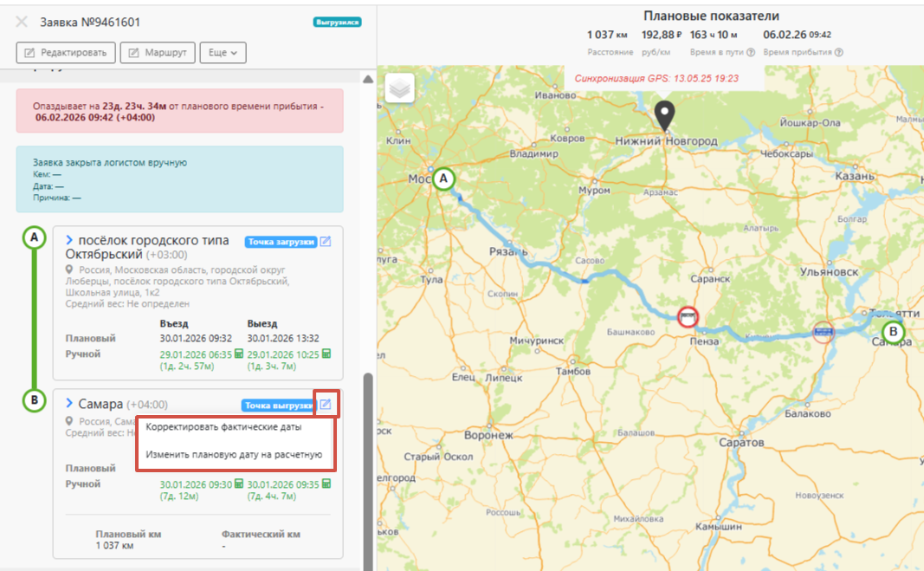Click the help icon next to Время в пути
Image resolution: width=924 pixels, height=571 pixels.
tap(751, 52)
